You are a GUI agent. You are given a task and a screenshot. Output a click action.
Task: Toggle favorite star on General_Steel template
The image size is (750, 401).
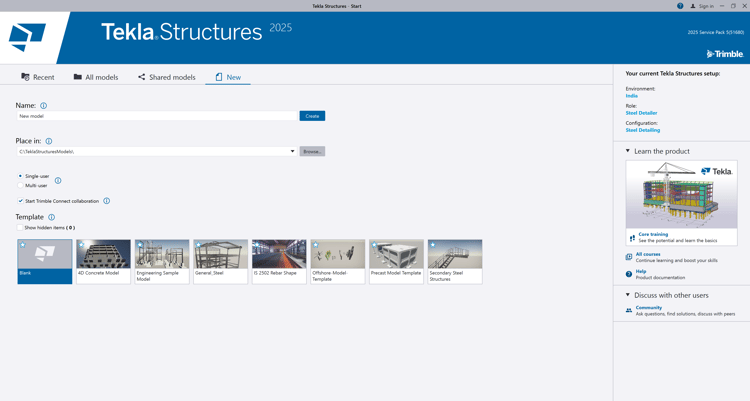(x=199, y=245)
